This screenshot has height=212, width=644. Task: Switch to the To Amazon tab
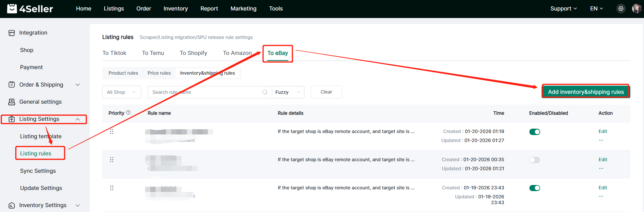[x=237, y=53]
